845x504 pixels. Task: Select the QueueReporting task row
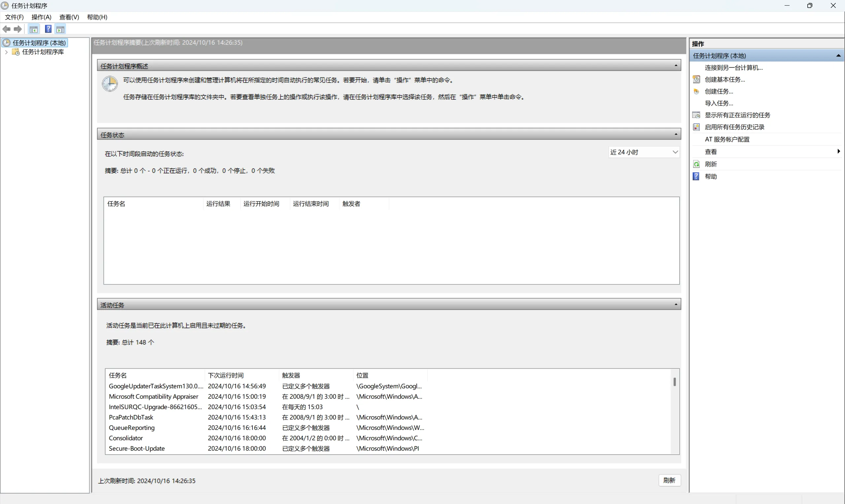click(132, 427)
